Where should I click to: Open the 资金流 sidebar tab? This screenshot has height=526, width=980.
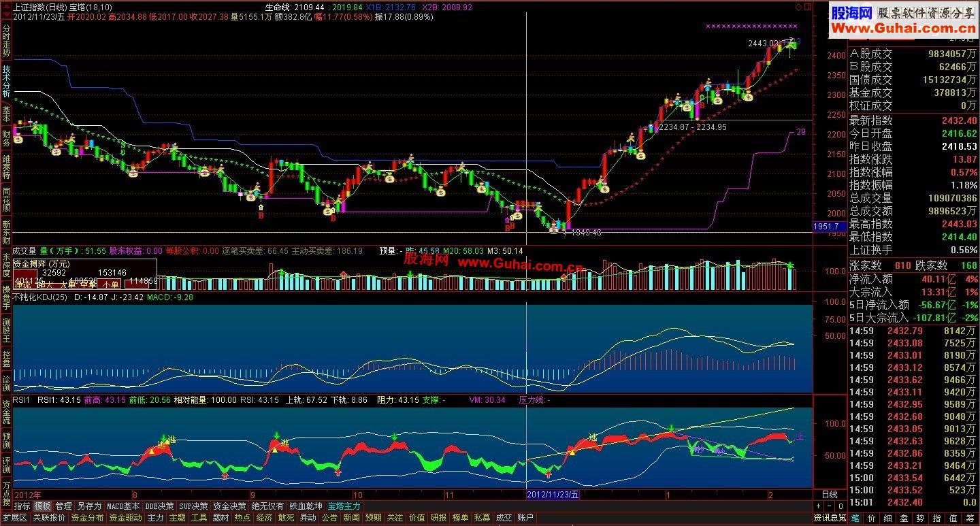tap(6, 412)
